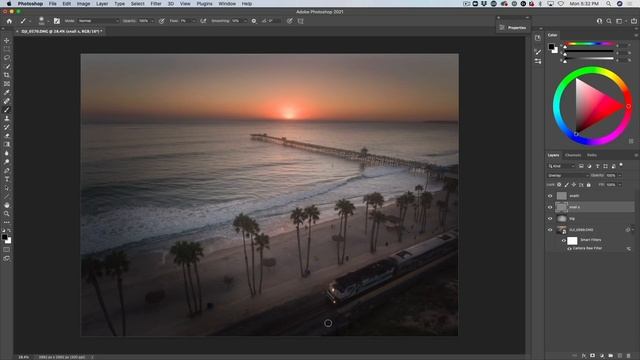Select the Crop tool
Image resolution: width=640 pixels, height=360 pixels.
tap(7, 75)
